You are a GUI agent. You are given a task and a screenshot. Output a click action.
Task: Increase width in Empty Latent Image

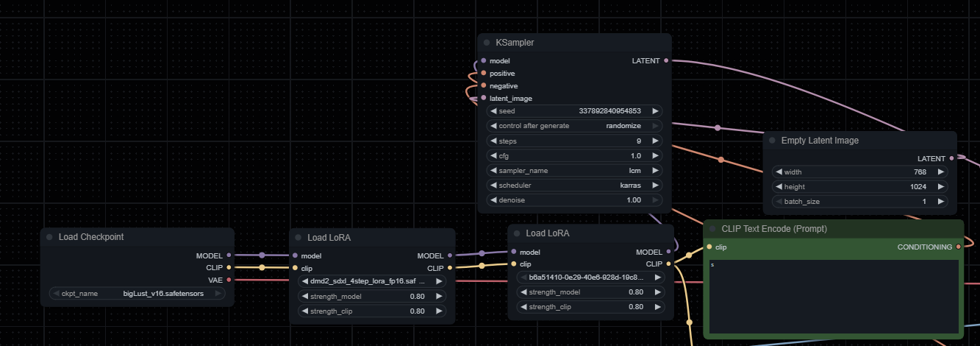coord(940,172)
